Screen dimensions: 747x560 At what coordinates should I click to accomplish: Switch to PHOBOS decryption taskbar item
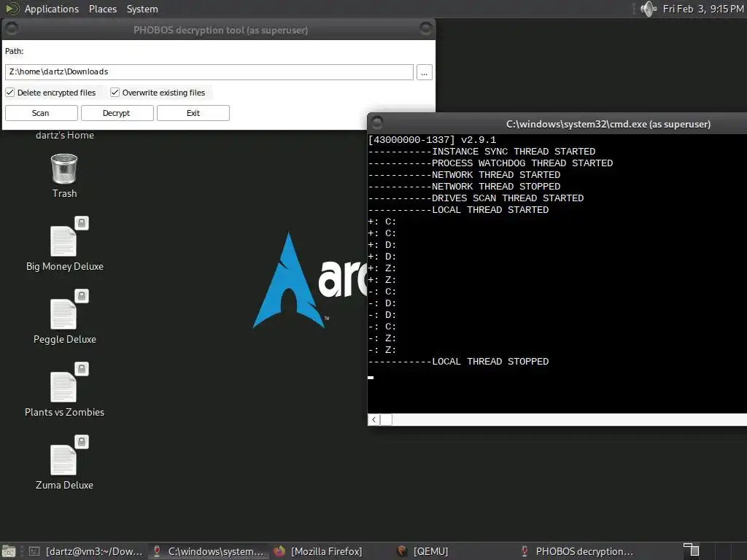(x=578, y=551)
